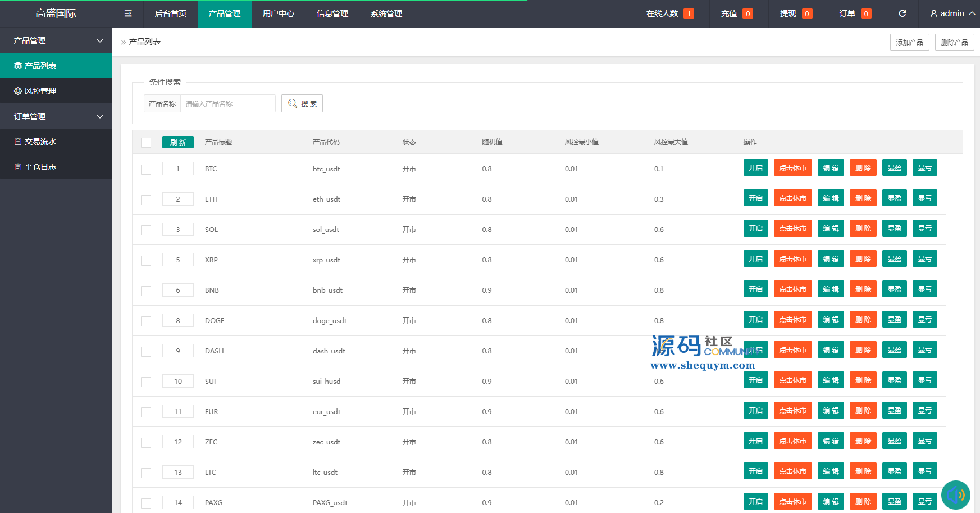Click the sort number field for SOL row
The width and height of the screenshot is (980, 513).
[178, 229]
